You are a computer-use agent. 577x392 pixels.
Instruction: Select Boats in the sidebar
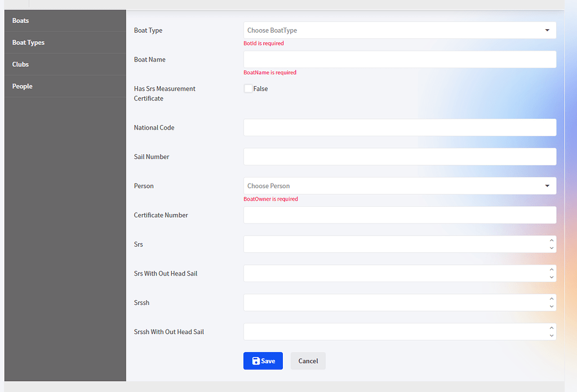[x=20, y=20]
